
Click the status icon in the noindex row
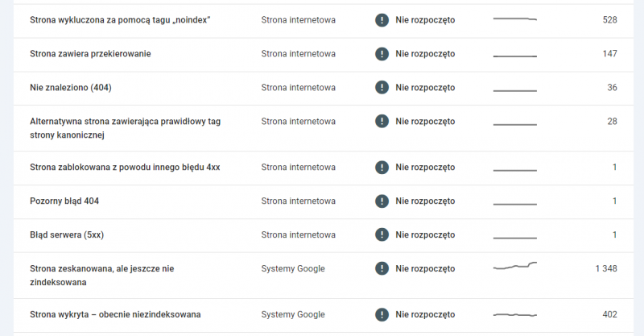pos(382,19)
